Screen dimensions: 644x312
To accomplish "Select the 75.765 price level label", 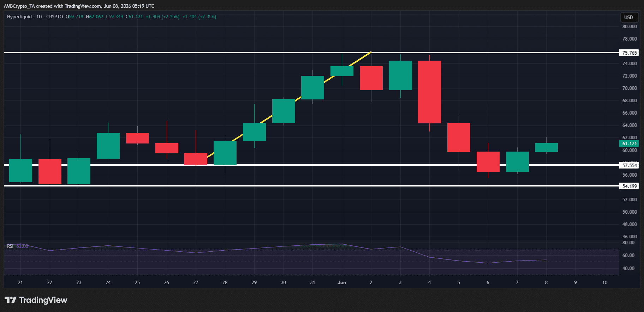I will pyautogui.click(x=629, y=53).
